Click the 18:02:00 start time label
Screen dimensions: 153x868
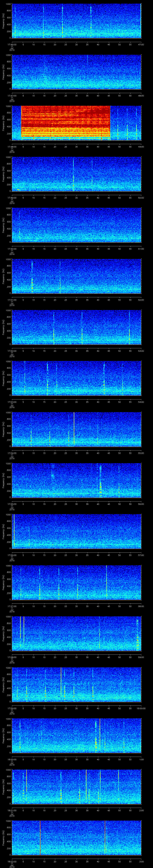(x=12, y=861)
